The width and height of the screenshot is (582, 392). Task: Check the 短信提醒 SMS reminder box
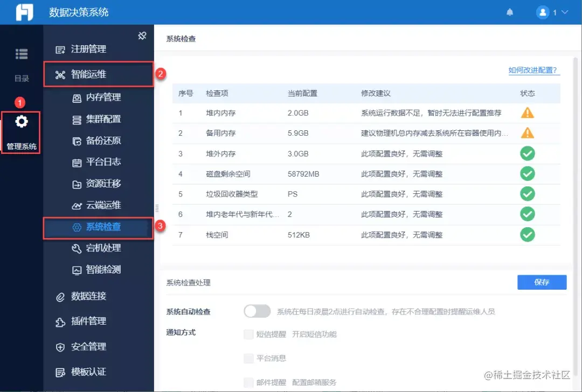point(248,334)
